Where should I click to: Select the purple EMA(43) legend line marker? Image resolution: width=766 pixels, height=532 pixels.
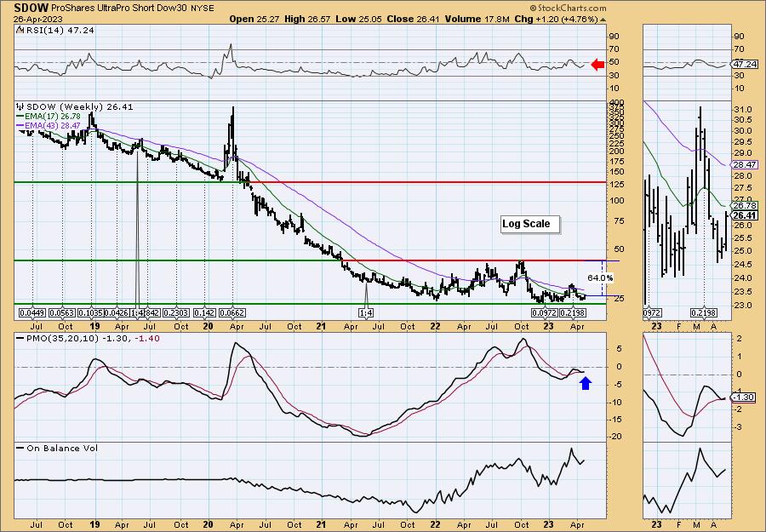pos(20,125)
